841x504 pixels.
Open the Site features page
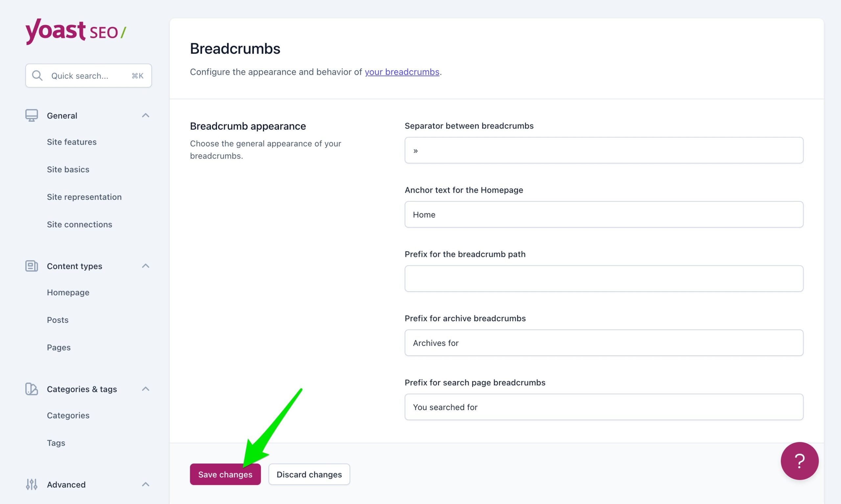point(72,142)
